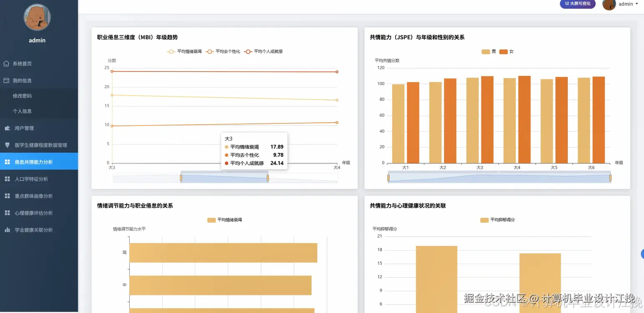Click the grid icon beside 人口学特征分析
This screenshot has height=313, width=644.
pos(7,179)
